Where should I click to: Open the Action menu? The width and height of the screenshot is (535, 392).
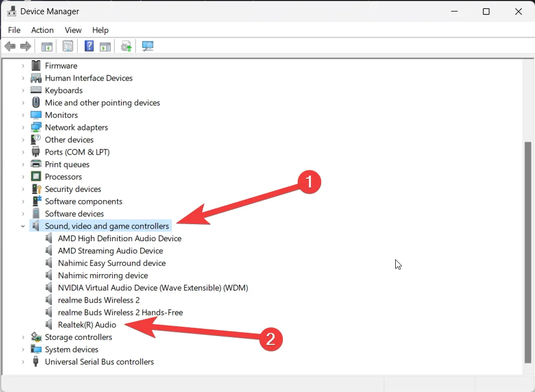(x=42, y=30)
